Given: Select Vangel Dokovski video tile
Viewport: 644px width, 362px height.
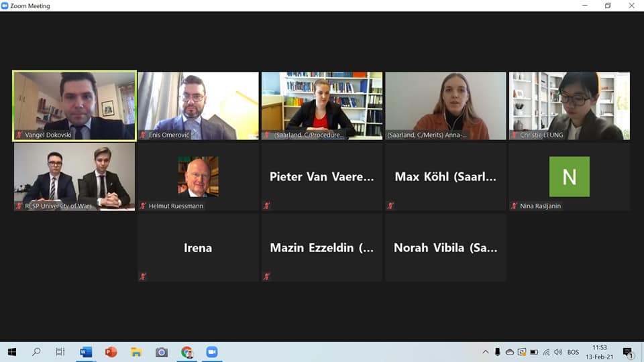Looking at the screenshot, I should (x=74, y=106).
